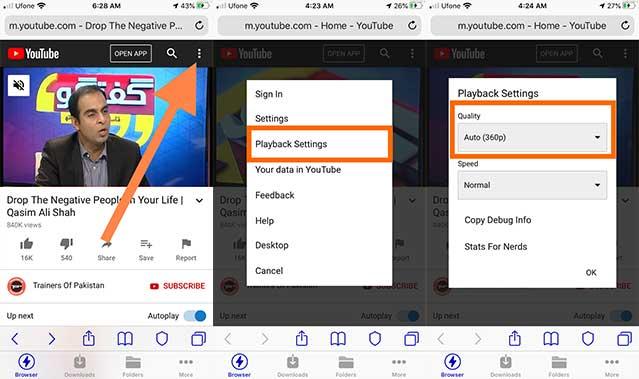Tap OPEN APP button in the left phone
The height and width of the screenshot is (379, 639).
pyautogui.click(x=131, y=53)
